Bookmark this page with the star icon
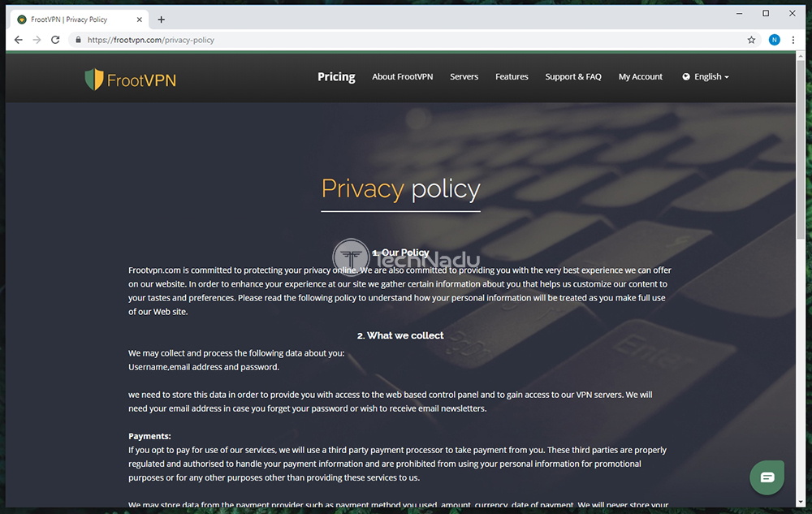This screenshot has width=812, height=514. pyautogui.click(x=751, y=40)
